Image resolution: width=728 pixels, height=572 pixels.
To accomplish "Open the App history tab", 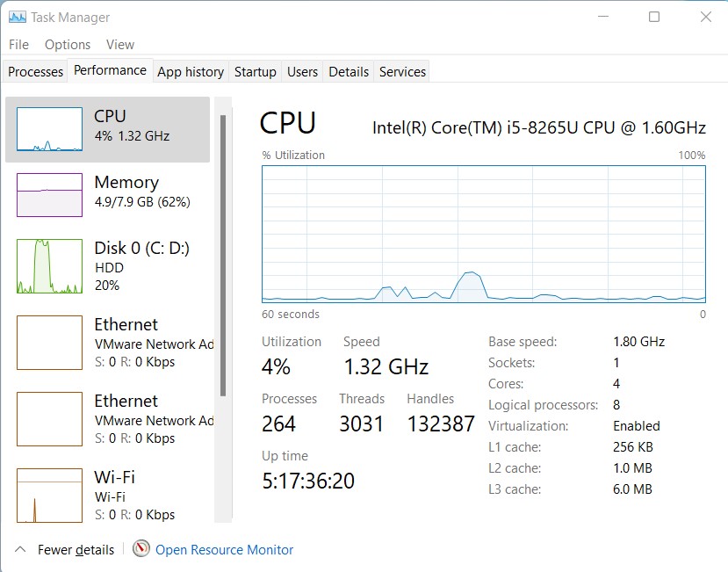I will tap(190, 71).
